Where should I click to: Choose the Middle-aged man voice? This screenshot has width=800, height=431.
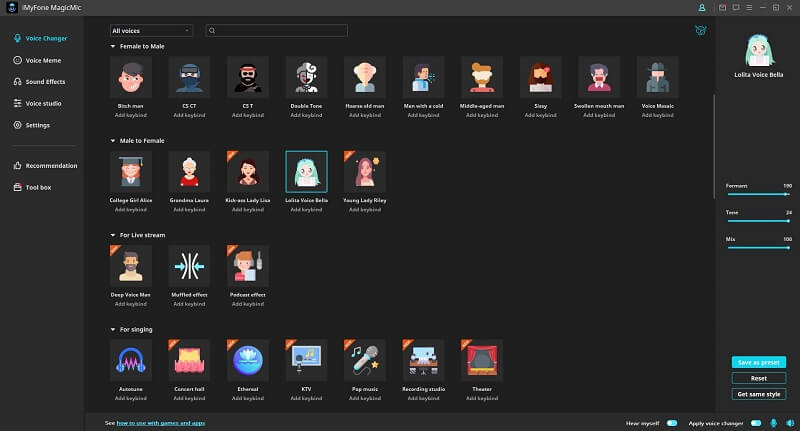pyautogui.click(x=482, y=77)
